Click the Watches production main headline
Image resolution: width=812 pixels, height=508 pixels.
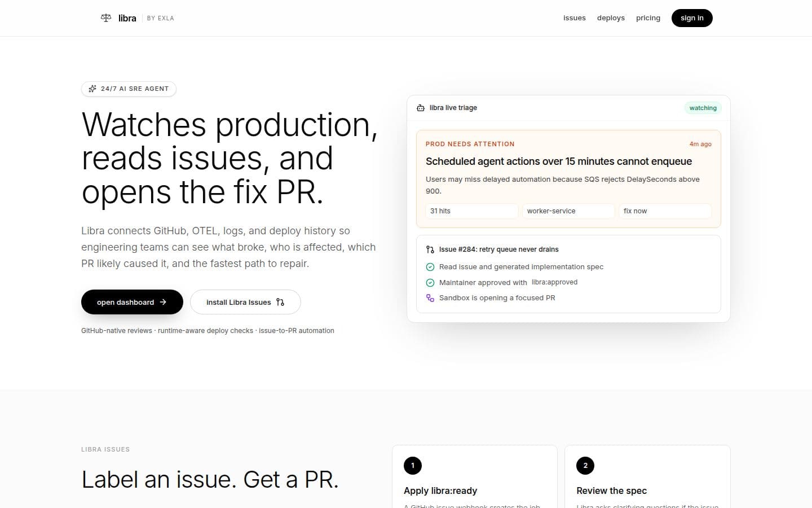(230, 158)
